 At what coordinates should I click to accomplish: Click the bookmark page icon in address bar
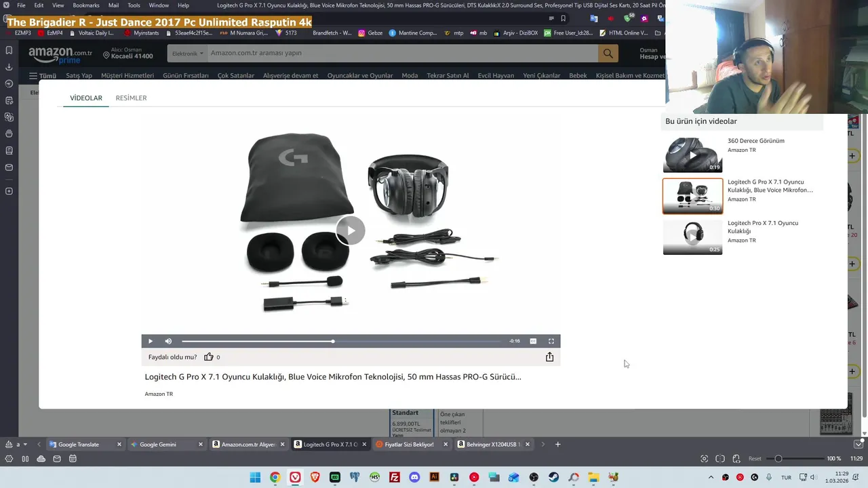[563, 18]
